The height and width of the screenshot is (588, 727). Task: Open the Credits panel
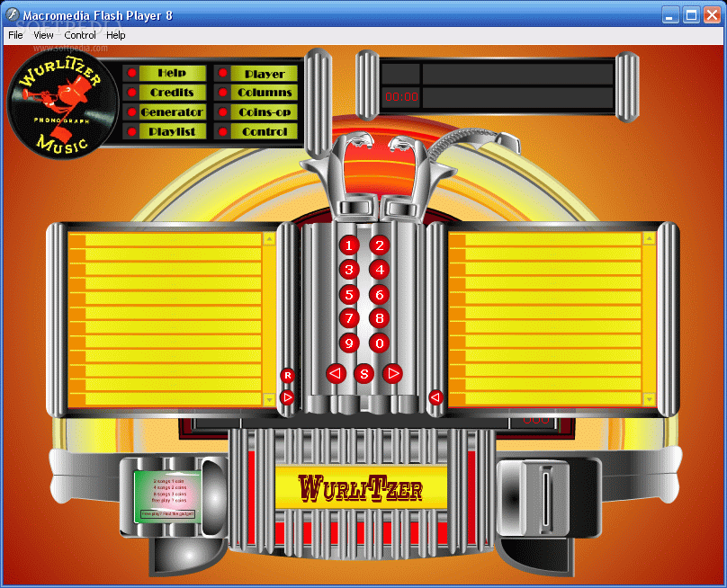172,93
